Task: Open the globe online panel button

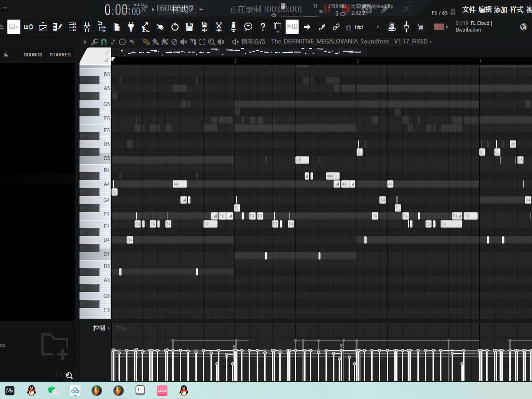Action: click(x=524, y=27)
